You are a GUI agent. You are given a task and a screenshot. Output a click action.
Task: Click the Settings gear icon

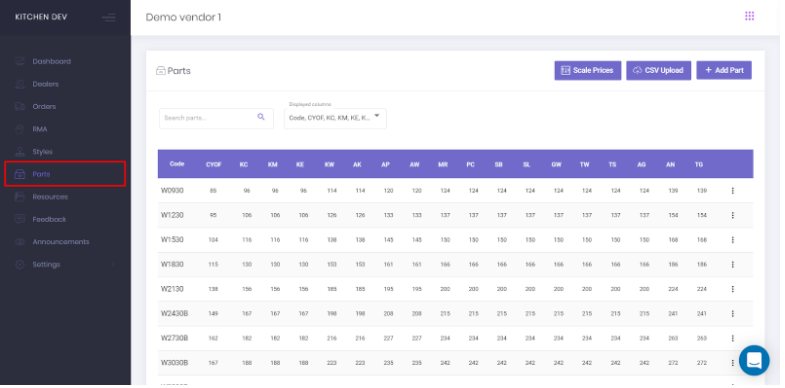[x=20, y=264]
